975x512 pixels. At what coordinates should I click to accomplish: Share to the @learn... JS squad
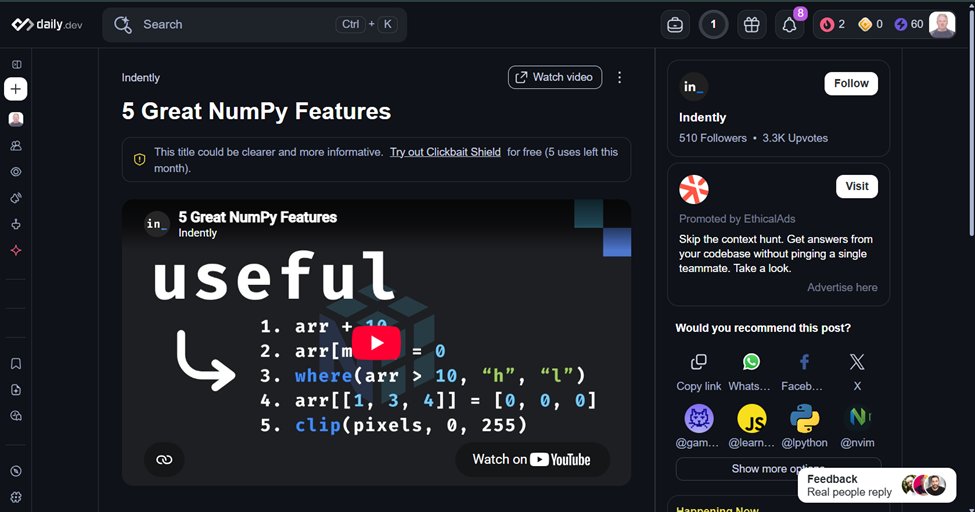click(751, 427)
